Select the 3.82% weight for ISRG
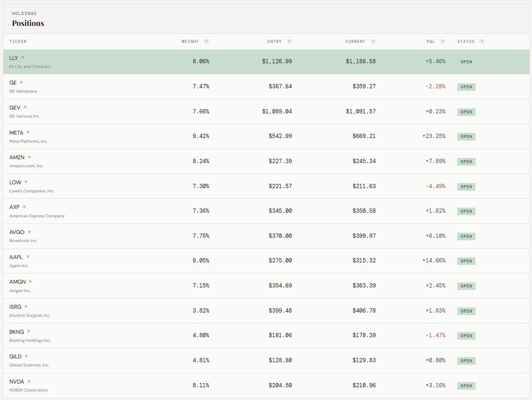The height and width of the screenshot is (400, 532). point(201,310)
